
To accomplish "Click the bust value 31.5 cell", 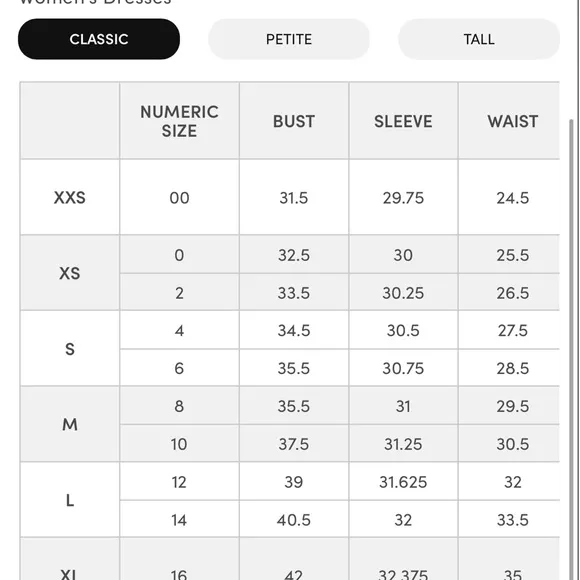I will pyautogui.click(x=294, y=197).
